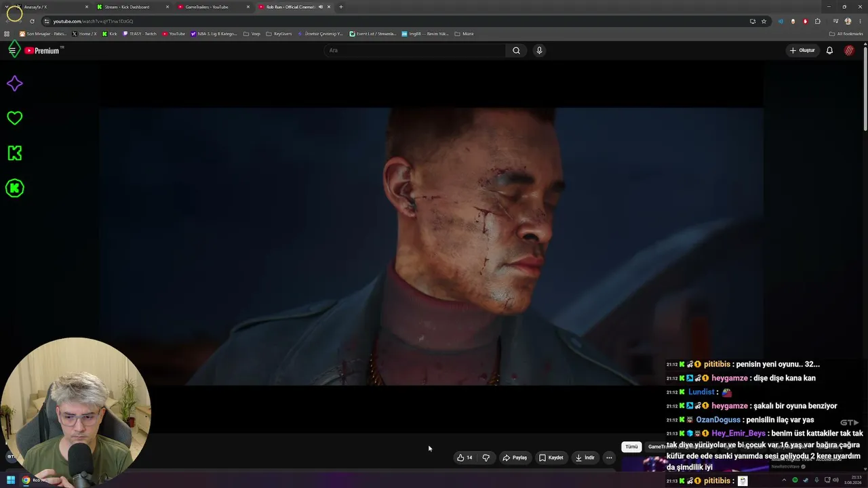Open taskbar volume control

pos(835,480)
